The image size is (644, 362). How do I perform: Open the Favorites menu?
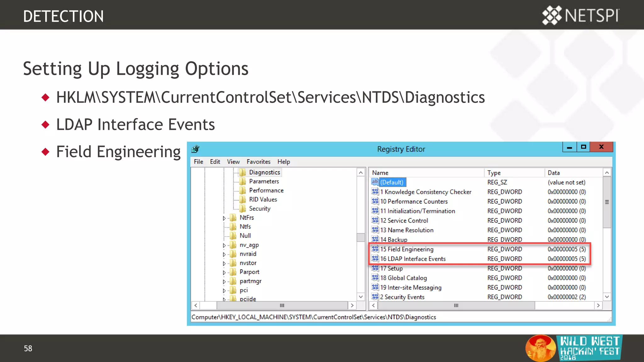pos(258,162)
